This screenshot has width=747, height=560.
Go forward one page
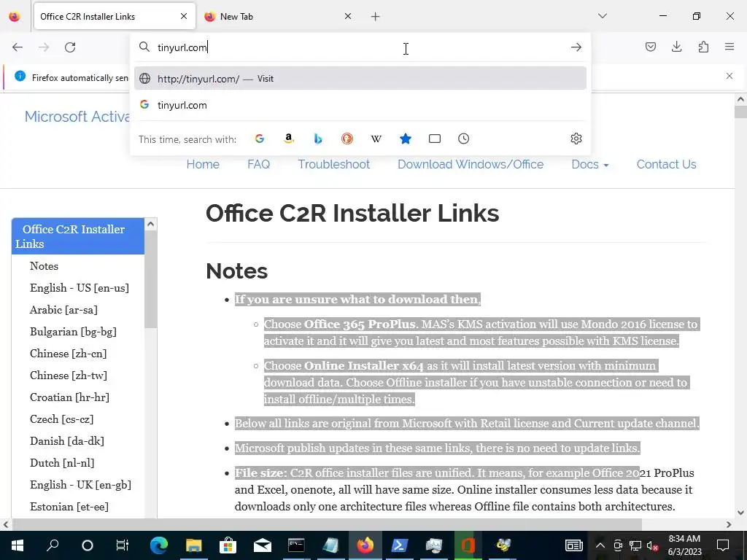[x=44, y=47]
